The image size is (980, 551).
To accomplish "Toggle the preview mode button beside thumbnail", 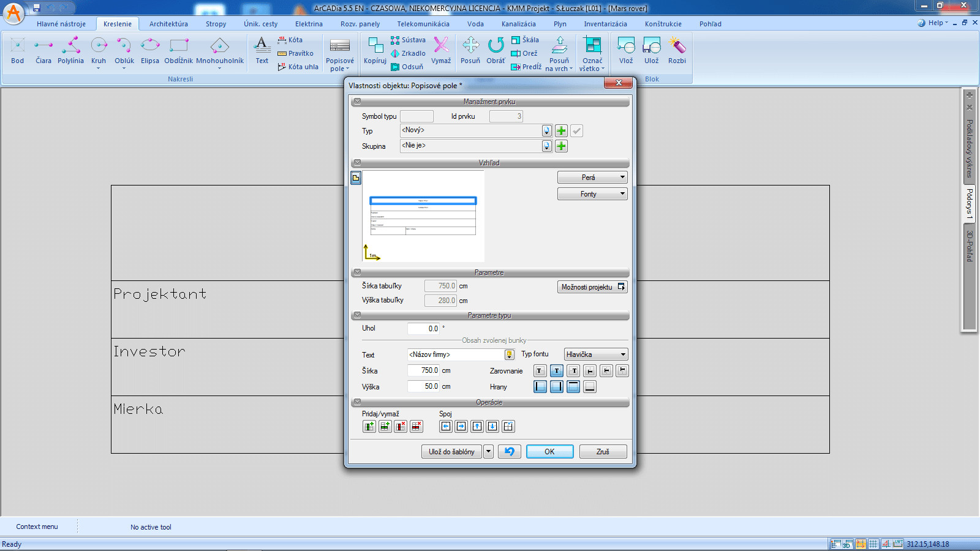I will [x=356, y=178].
